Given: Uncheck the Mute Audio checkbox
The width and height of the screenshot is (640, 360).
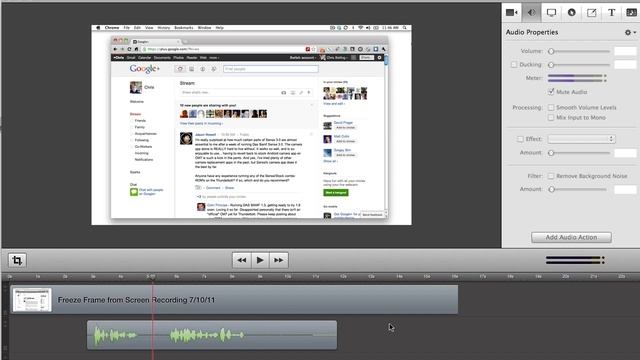Looking at the screenshot, I should [551, 91].
